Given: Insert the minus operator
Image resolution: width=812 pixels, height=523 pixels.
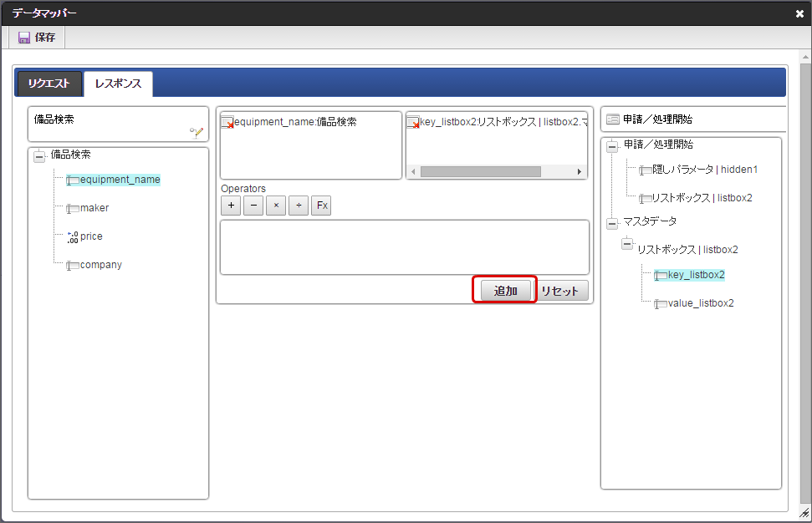Looking at the screenshot, I should point(253,206).
